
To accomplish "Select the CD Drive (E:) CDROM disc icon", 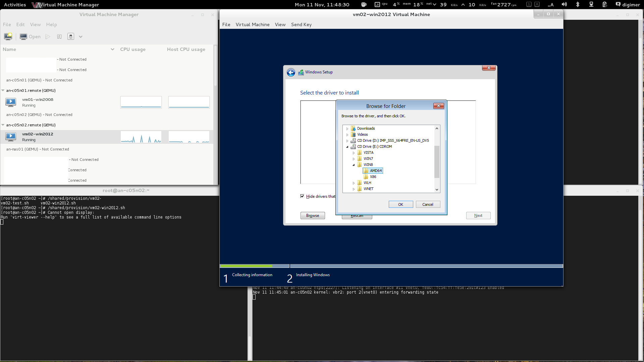I will (353, 146).
